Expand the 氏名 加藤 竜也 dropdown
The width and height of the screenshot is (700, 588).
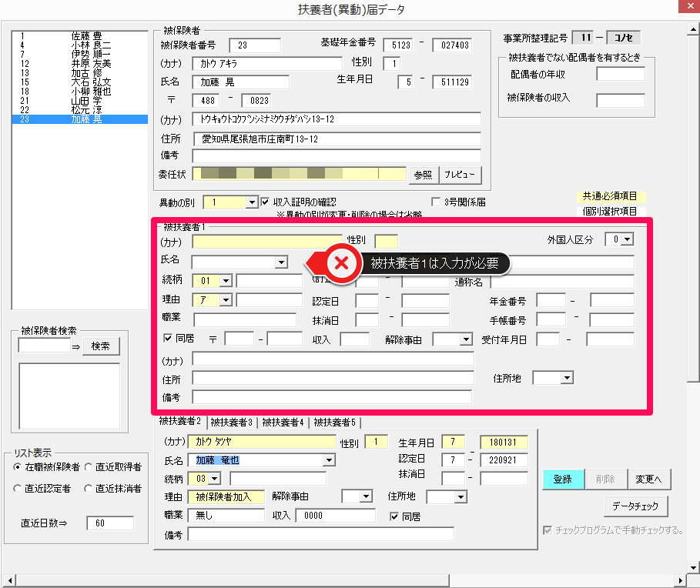pos(329,460)
